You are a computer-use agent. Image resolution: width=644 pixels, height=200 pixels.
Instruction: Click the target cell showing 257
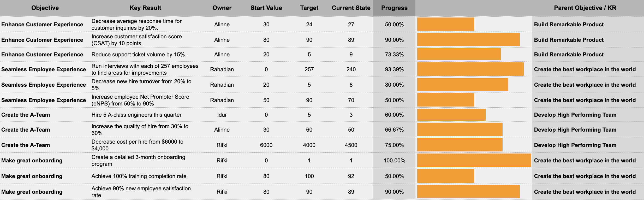(x=309, y=69)
